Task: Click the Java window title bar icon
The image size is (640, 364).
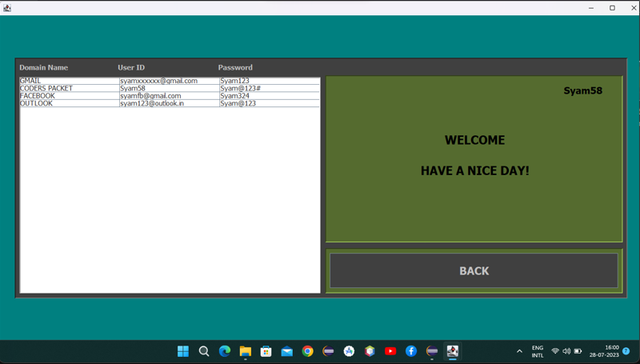Action: pyautogui.click(x=7, y=8)
